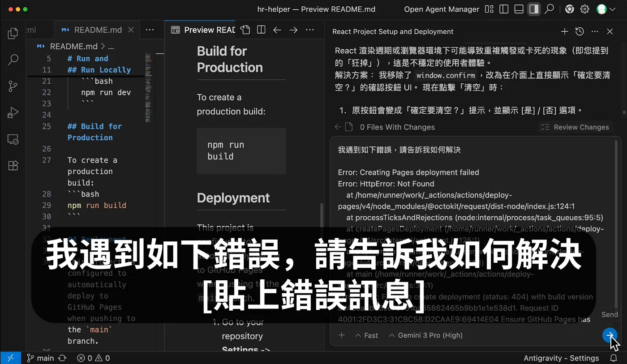Toggle the bottom panel layout icon

[519, 9]
